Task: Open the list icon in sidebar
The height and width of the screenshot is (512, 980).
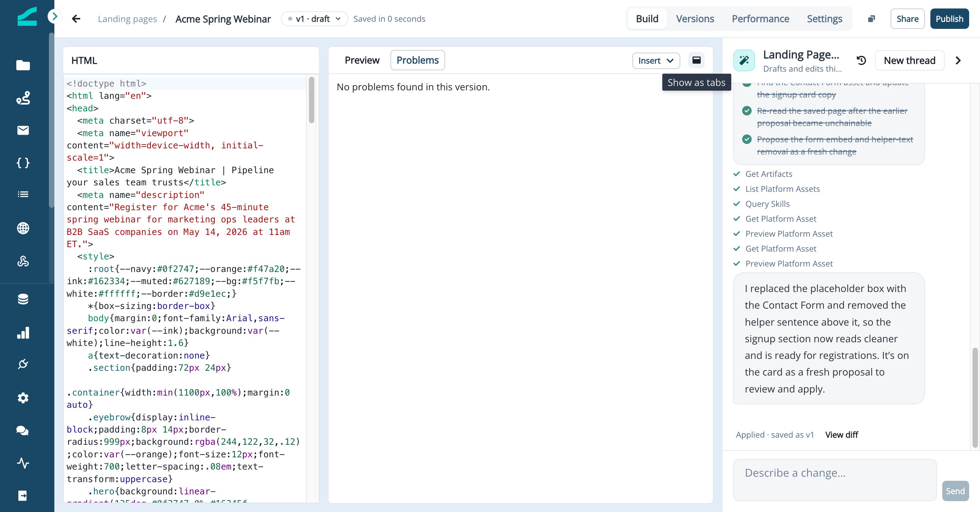Action: pos(23,194)
